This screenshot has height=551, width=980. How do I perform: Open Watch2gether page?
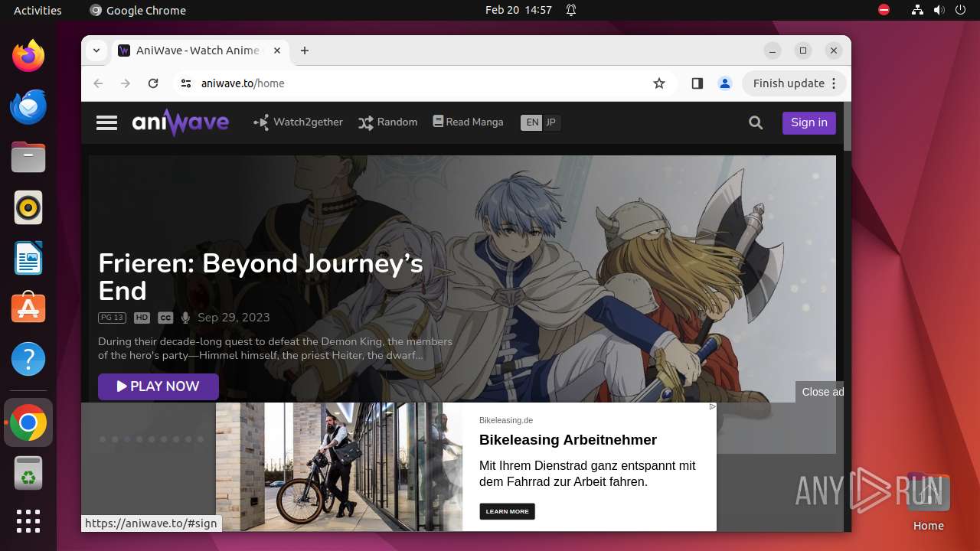point(299,122)
